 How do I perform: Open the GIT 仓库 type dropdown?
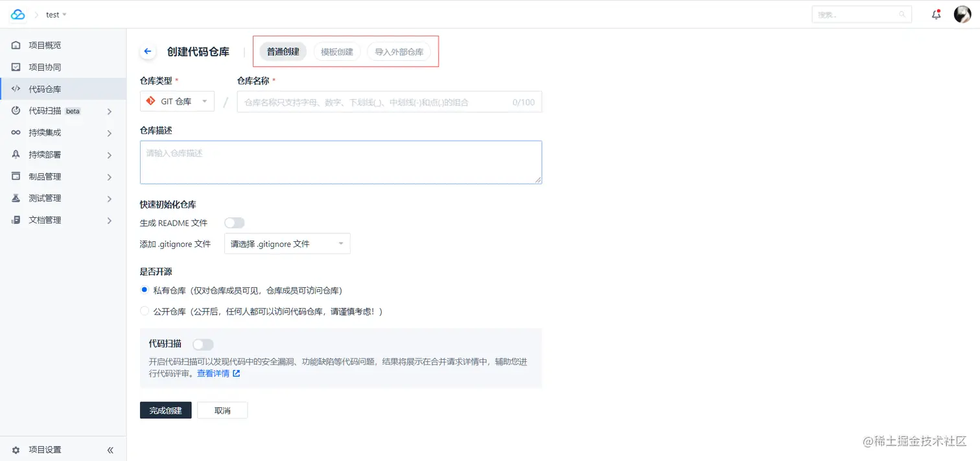click(x=177, y=101)
